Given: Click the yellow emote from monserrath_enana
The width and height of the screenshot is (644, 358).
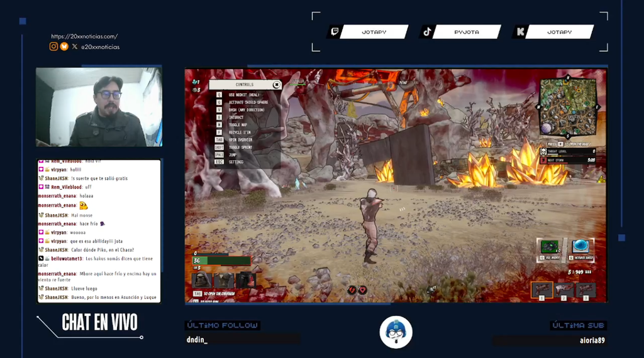Looking at the screenshot, I should click(84, 205).
